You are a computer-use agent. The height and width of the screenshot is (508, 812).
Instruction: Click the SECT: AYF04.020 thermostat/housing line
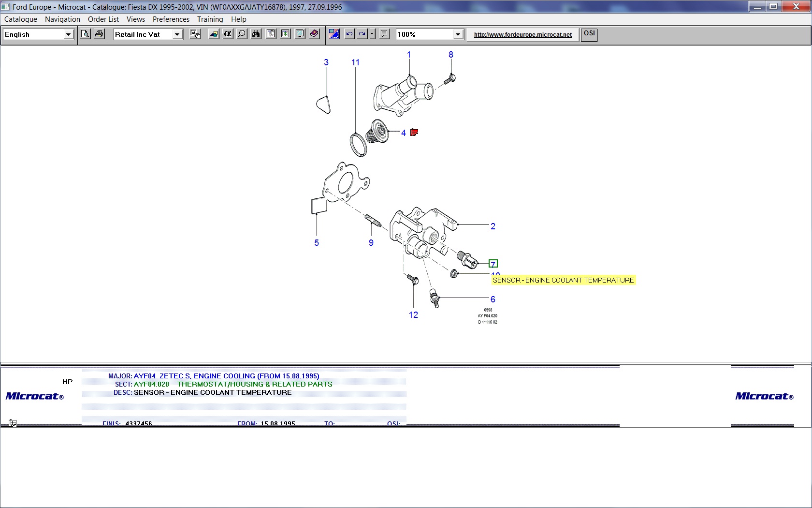(x=223, y=384)
